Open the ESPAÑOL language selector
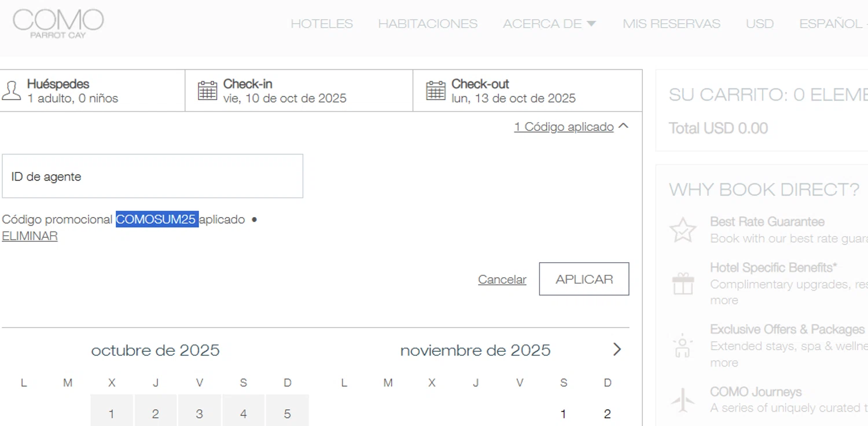Screen dimensions: 868x426 pyautogui.click(x=833, y=24)
